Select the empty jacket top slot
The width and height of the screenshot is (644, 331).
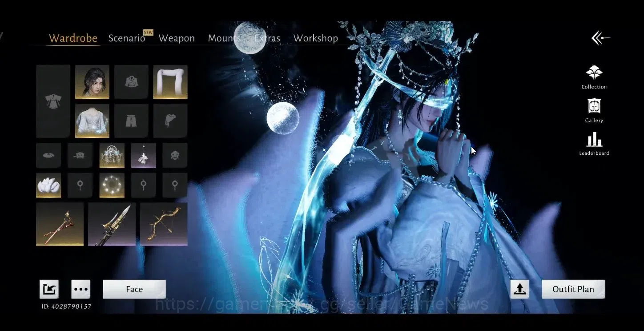click(131, 82)
